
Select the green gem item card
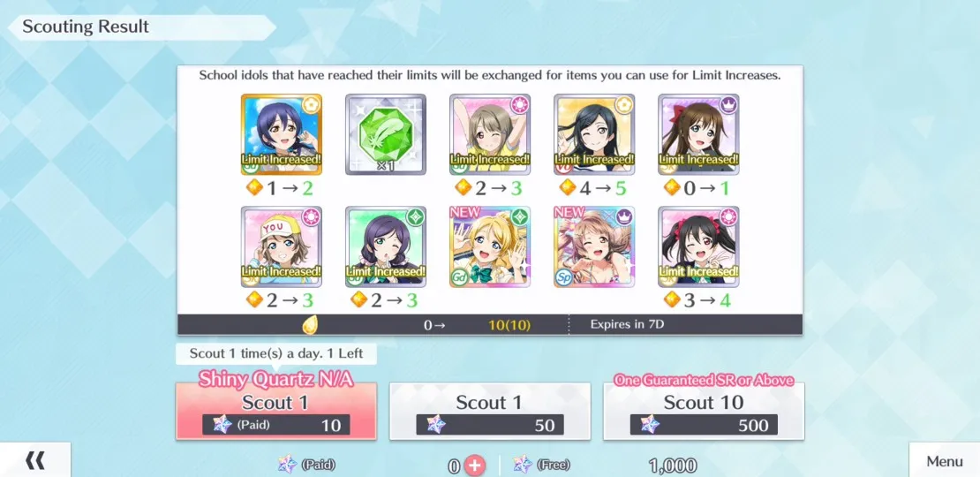point(386,134)
